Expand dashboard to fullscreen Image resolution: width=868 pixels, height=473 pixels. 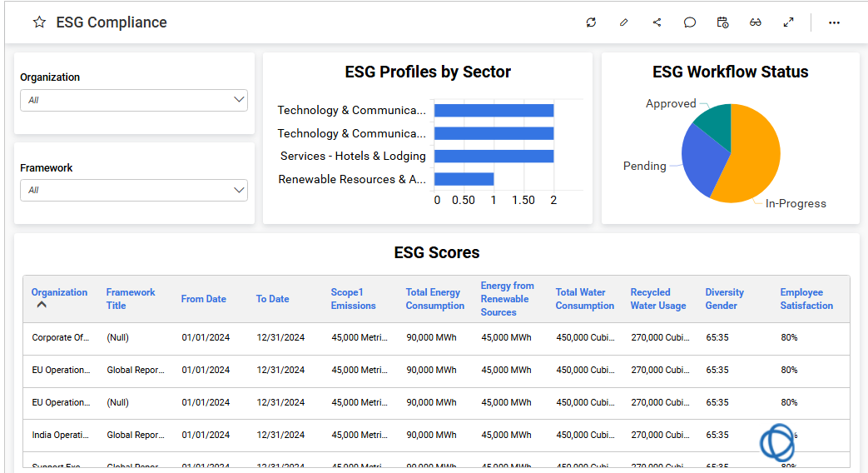click(788, 22)
